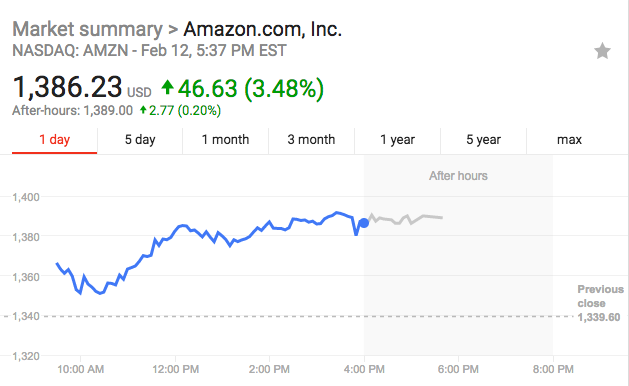
Task: Click the Previous close label
Action: click(601, 296)
